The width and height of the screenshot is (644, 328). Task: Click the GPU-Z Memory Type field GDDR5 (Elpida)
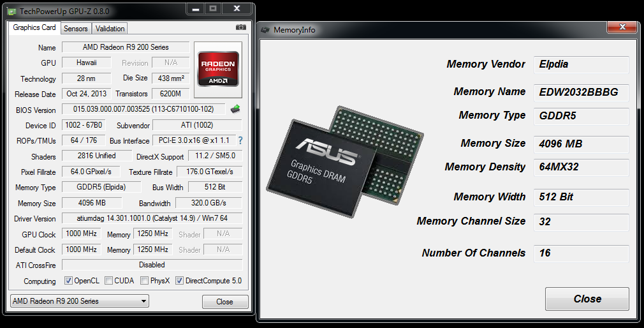point(101,187)
